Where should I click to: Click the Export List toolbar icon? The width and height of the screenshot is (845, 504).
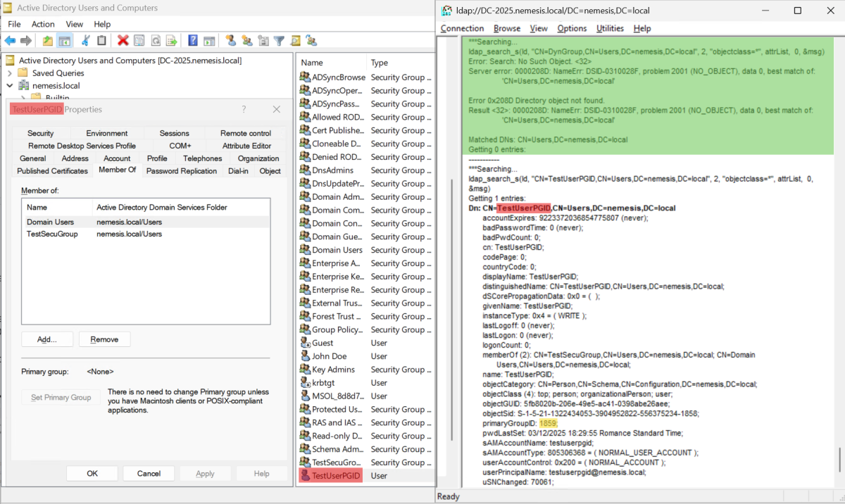tap(173, 40)
